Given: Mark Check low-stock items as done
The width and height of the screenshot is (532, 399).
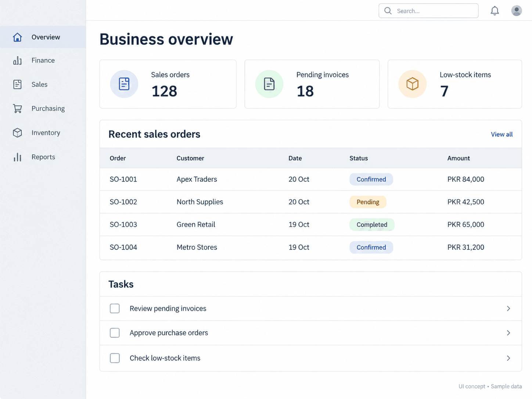Looking at the screenshot, I should [x=115, y=358].
